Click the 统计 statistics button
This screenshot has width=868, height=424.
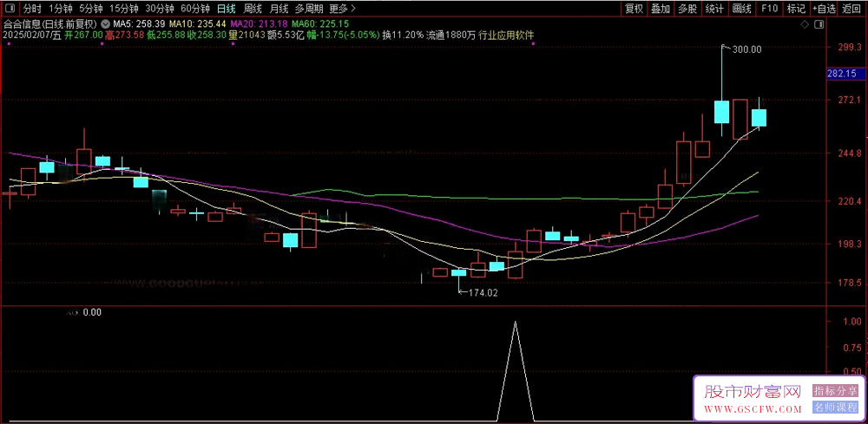pos(714,8)
